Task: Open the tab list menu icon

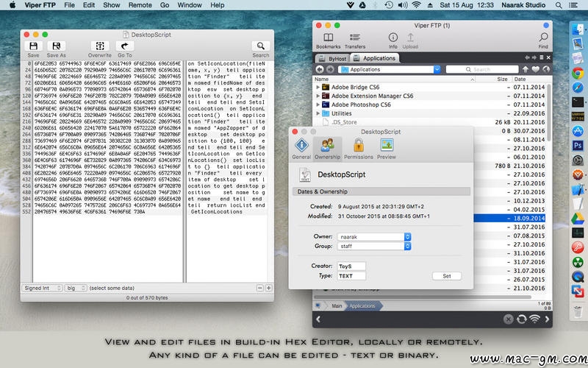Action: point(541,57)
